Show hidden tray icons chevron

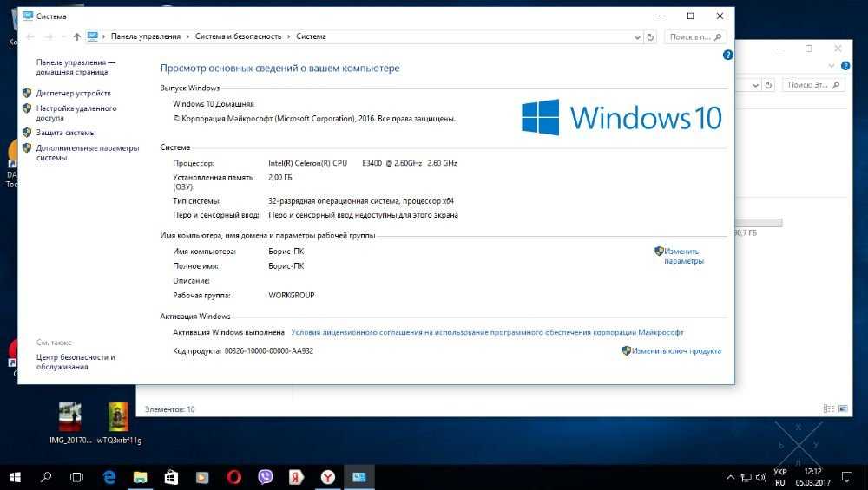tap(731, 477)
